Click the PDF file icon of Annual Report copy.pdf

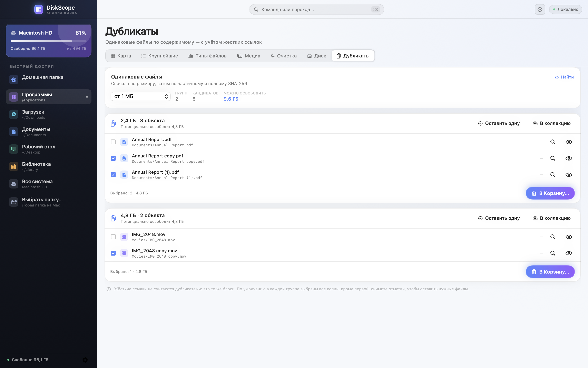click(124, 158)
